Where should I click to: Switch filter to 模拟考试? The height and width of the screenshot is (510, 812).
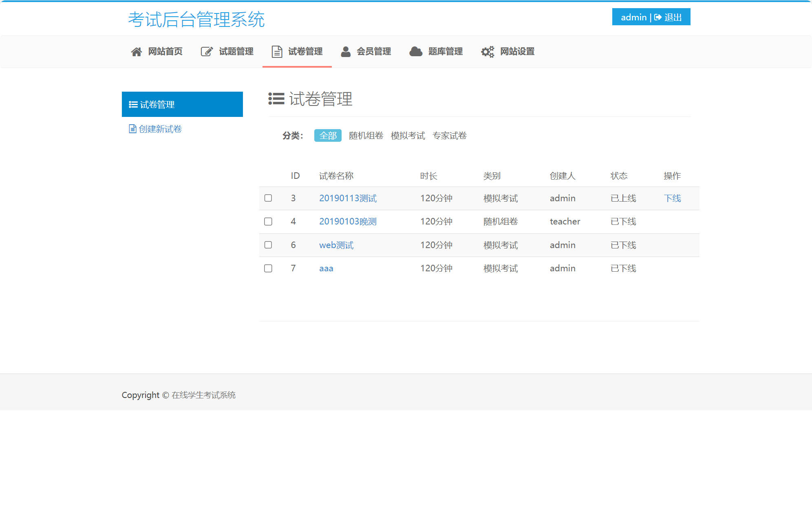[408, 135]
